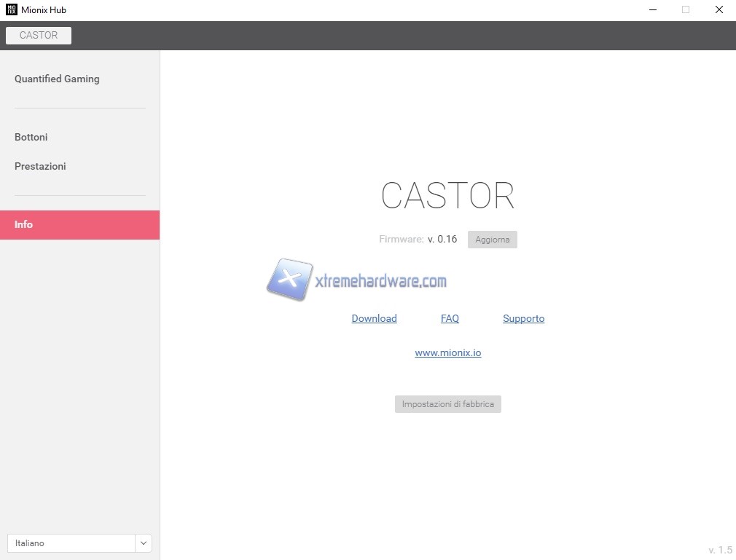Screen dimensions: 736x560
Task: Maximize the Mionix Hub window
Action: 685,10
